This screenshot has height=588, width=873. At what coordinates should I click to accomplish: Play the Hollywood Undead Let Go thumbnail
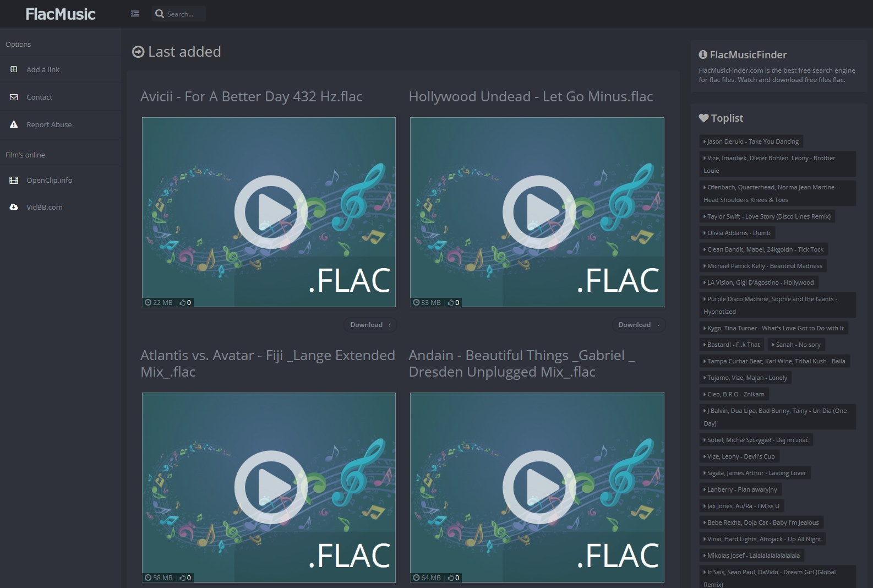(537, 212)
